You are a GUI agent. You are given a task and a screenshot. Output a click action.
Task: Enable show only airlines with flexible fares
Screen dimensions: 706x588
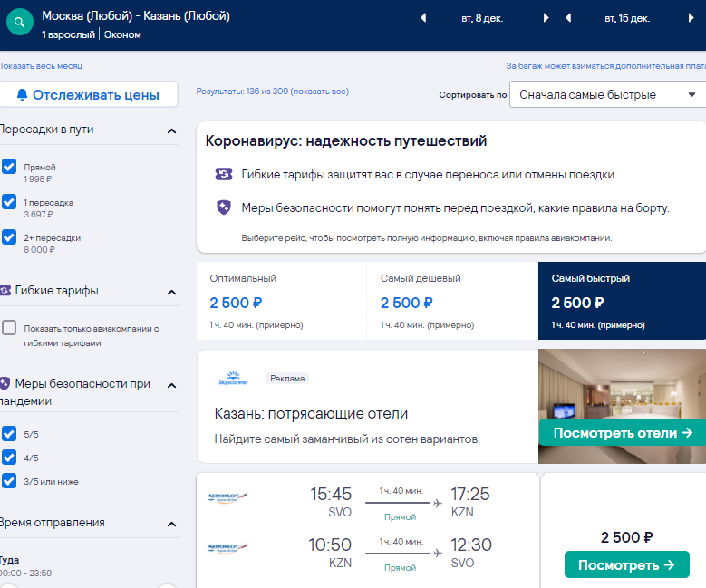[x=9, y=328]
